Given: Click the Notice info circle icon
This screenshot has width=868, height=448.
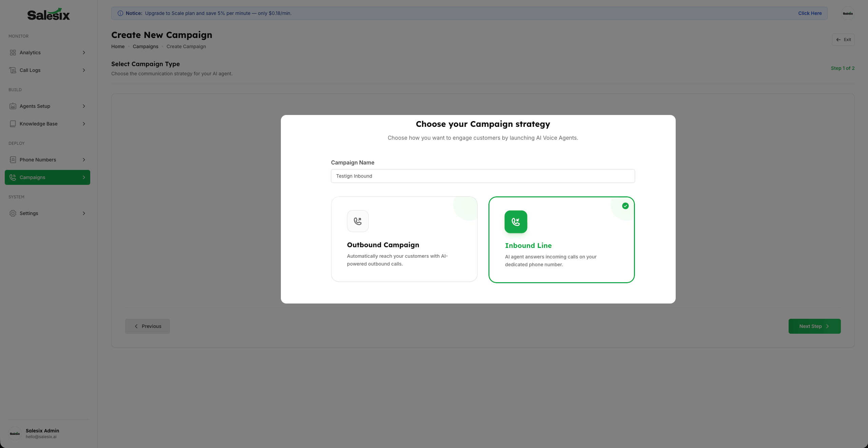Looking at the screenshot, I should [120, 13].
